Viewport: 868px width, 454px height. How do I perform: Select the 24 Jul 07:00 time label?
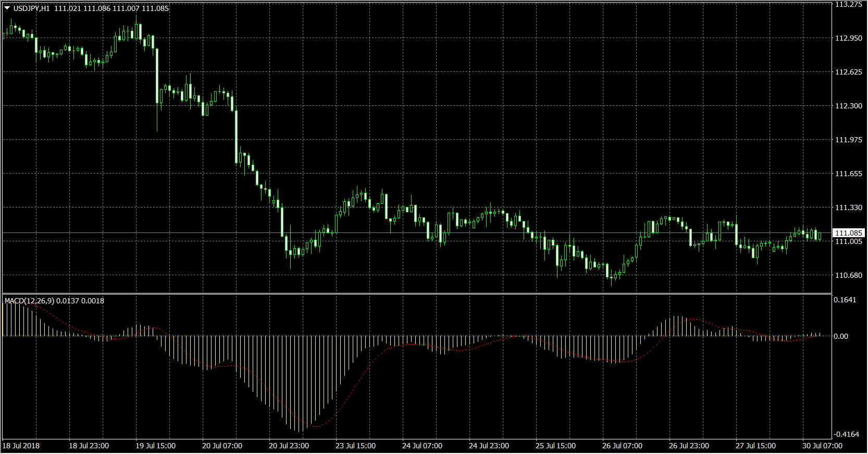[x=422, y=446]
